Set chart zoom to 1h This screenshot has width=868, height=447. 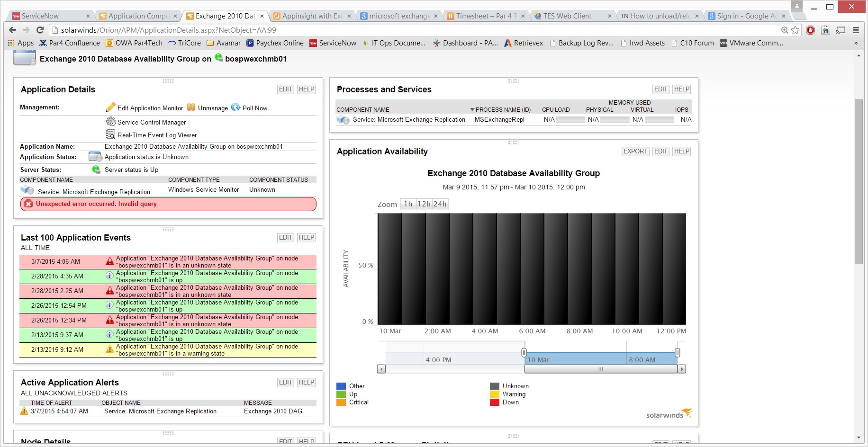(x=408, y=204)
